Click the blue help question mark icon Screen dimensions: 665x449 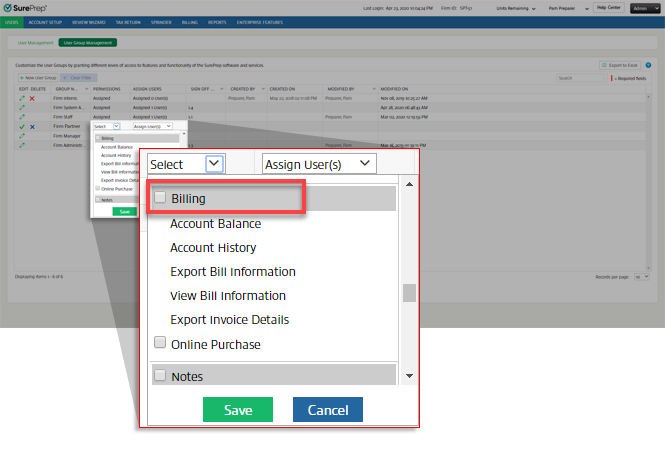pyautogui.click(x=649, y=65)
